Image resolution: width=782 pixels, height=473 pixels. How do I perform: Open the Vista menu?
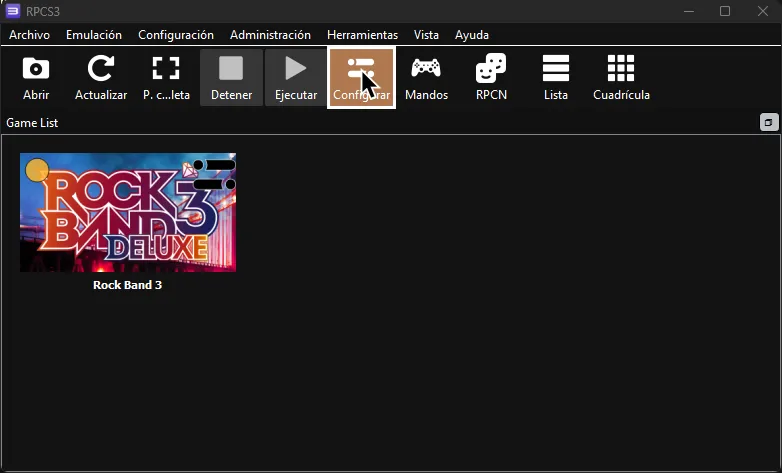(x=426, y=35)
